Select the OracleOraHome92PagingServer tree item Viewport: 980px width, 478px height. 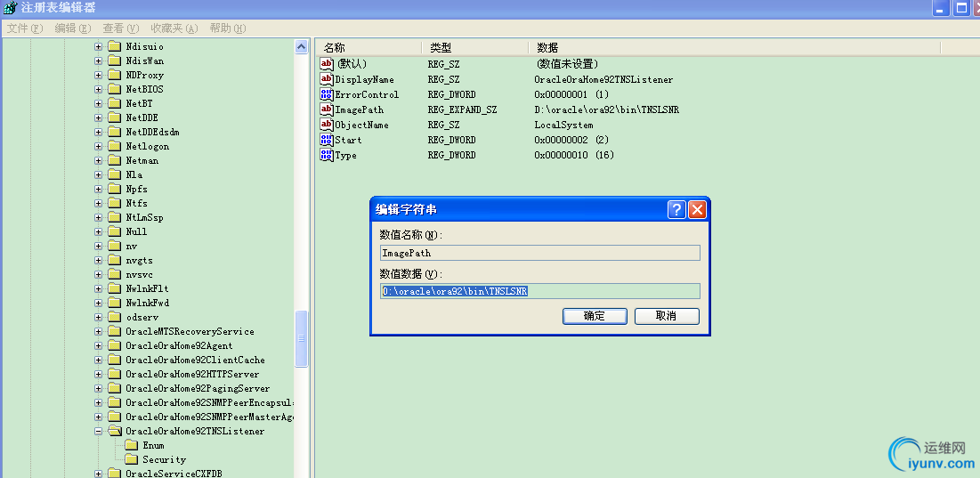(198, 389)
